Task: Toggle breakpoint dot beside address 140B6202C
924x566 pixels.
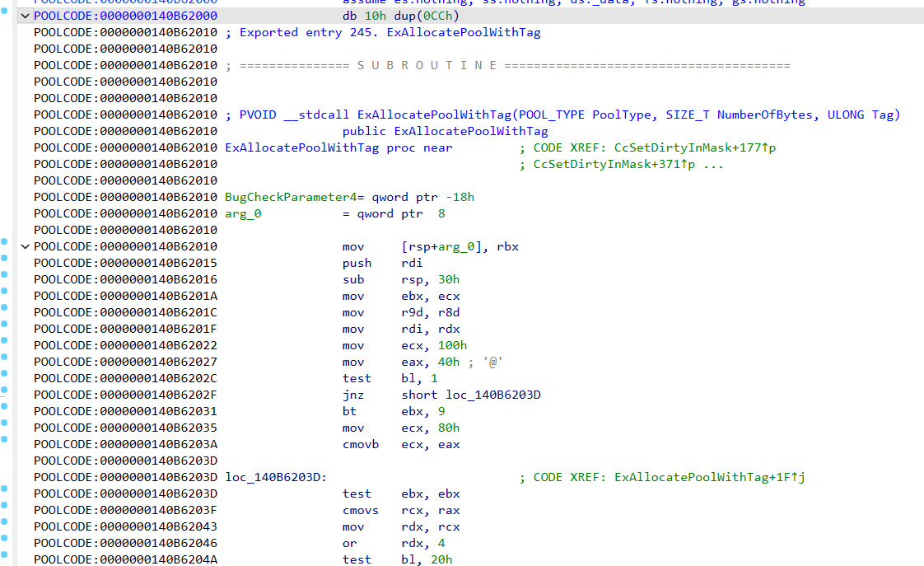Action: click(x=4, y=373)
